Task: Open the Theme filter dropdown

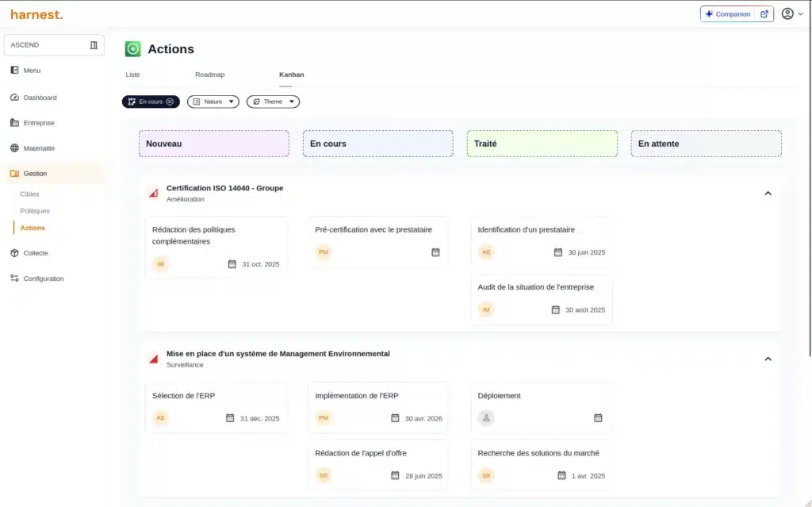Action: [x=273, y=102]
